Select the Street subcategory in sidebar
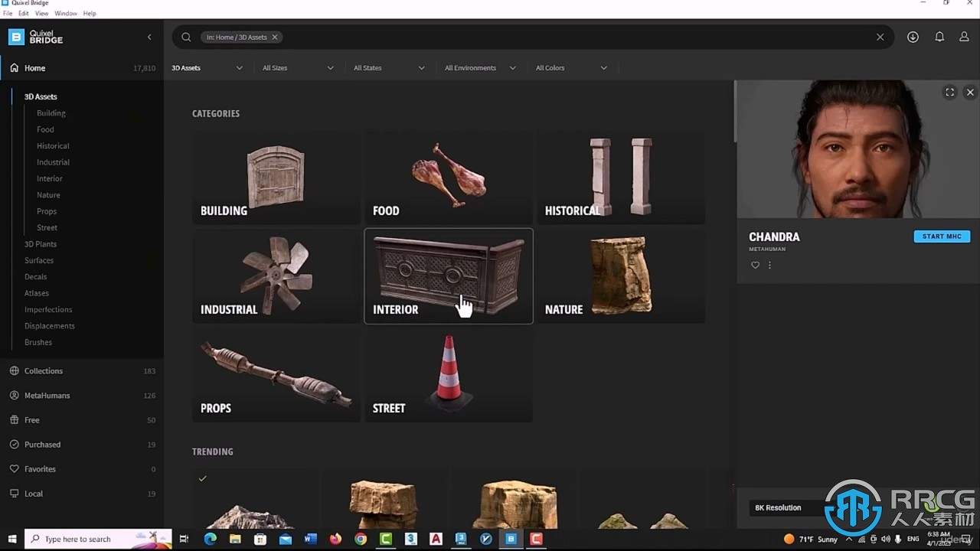 47,228
